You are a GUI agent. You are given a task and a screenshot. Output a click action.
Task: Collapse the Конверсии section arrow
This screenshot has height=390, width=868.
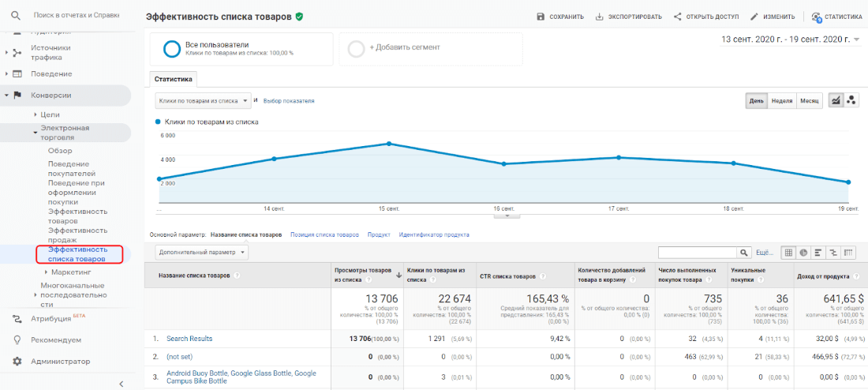6,96
